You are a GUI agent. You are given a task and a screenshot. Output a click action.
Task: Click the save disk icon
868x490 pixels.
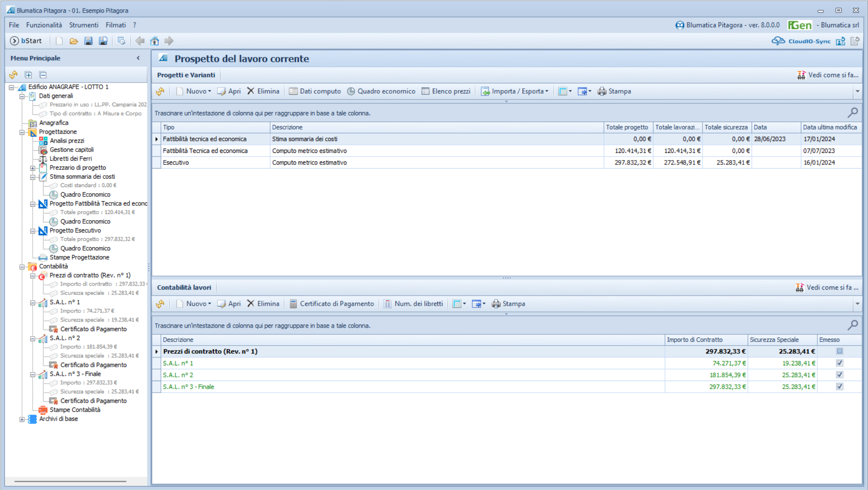pyautogui.click(x=88, y=41)
